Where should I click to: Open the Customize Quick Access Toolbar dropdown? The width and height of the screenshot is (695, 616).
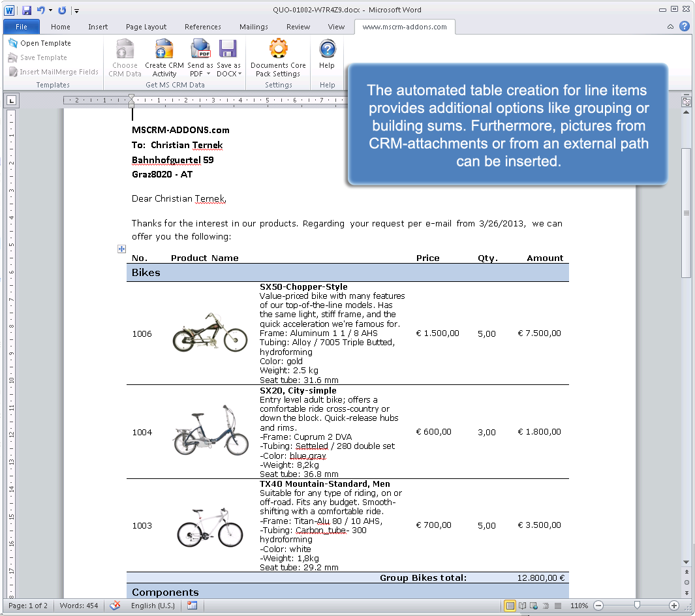76,10
